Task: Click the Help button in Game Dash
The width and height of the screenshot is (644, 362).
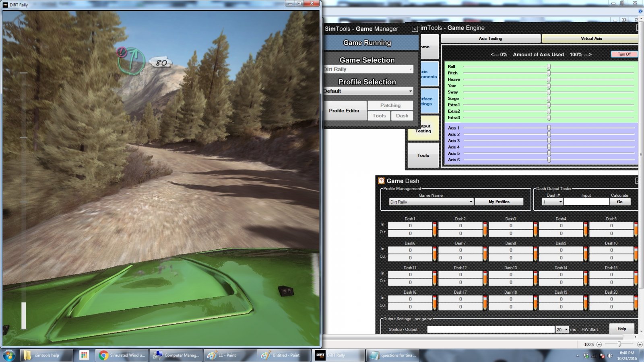Action: click(x=622, y=329)
